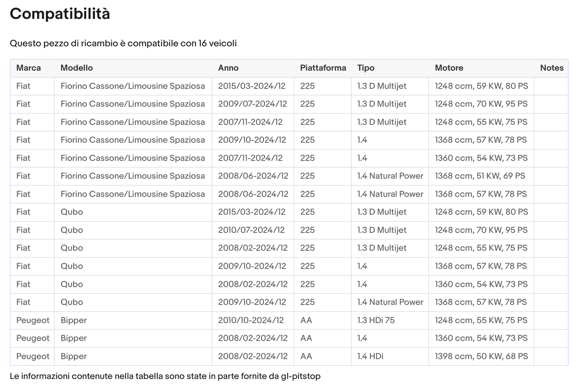
Task: Click the AA platform cell in the 1.3 HDi 75 row
Action: pos(306,320)
